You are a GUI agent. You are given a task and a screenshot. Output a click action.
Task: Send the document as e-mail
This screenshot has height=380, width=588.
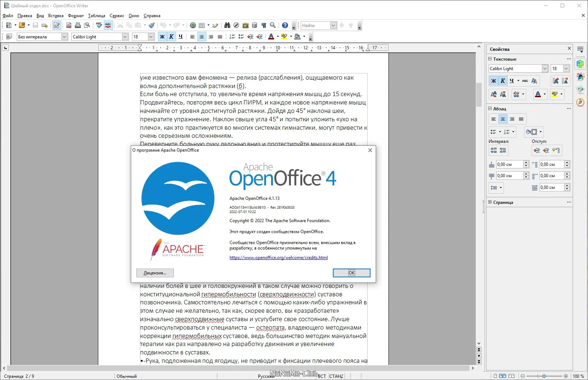click(45, 25)
